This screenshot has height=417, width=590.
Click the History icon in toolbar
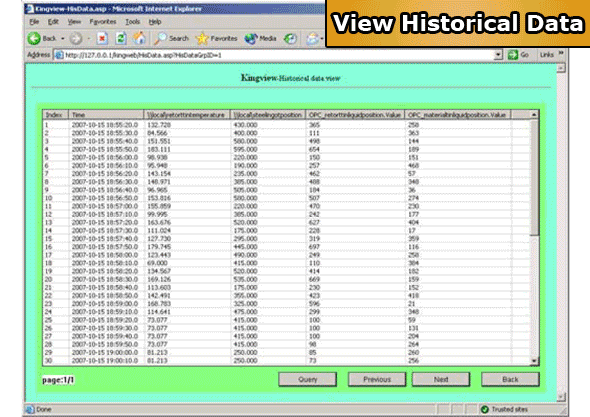coord(290,38)
